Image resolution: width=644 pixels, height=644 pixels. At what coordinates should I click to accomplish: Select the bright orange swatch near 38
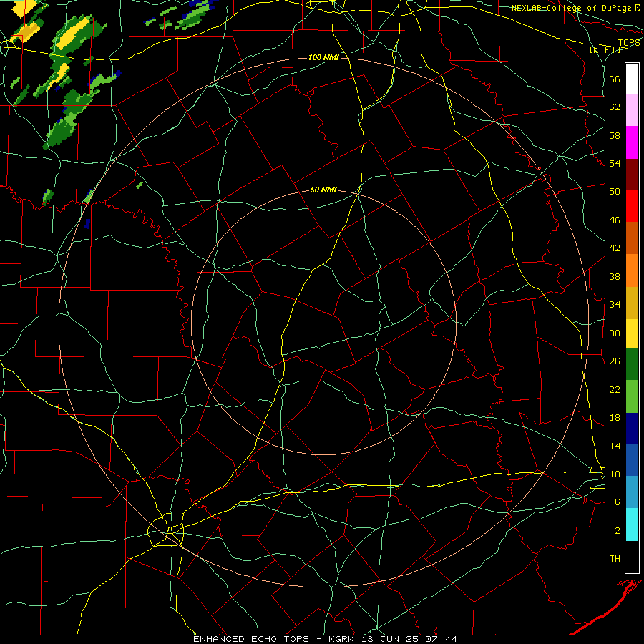(x=632, y=270)
